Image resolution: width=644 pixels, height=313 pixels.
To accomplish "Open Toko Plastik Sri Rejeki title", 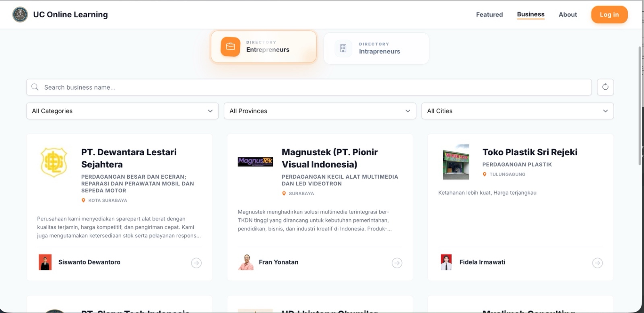I will [x=530, y=152].
